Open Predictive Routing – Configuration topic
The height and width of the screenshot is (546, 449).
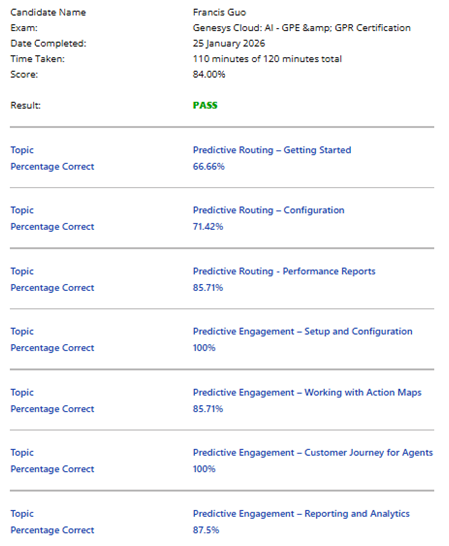pos(269,210)
